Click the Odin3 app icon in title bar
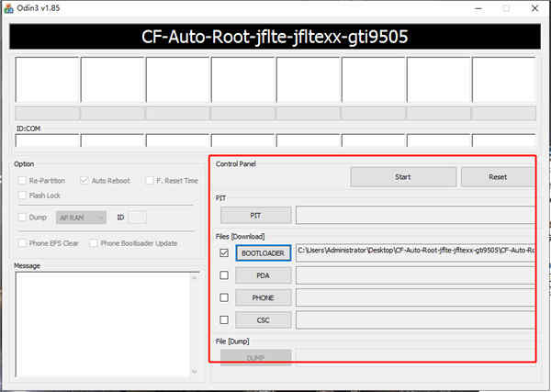The width and height of the screenshot is (551, 392). point(8,8)
